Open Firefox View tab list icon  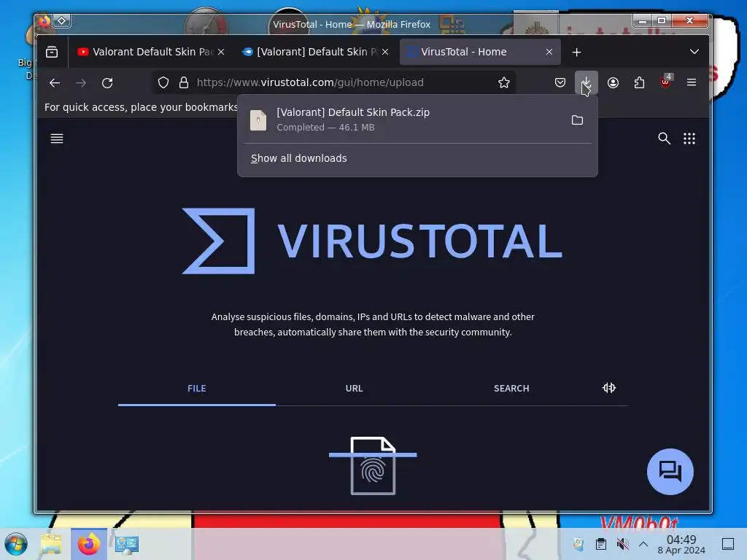(x=52, y=52)
